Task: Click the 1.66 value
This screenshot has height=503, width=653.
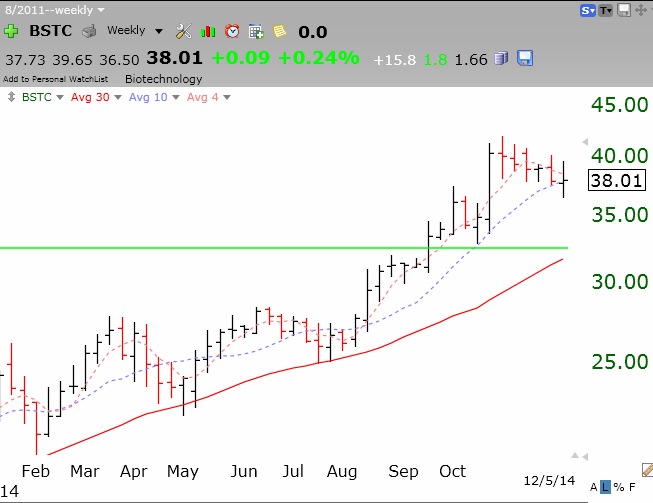Action: [471, 60]
